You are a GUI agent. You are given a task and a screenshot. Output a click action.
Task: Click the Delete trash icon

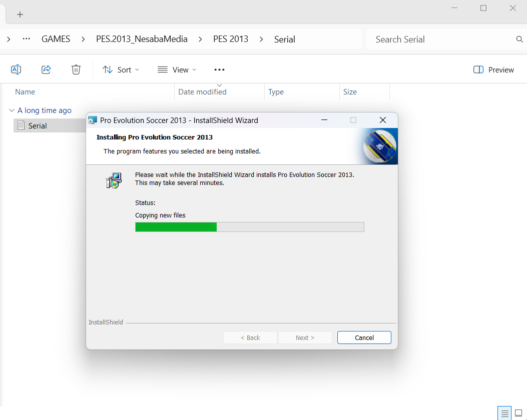76,69
